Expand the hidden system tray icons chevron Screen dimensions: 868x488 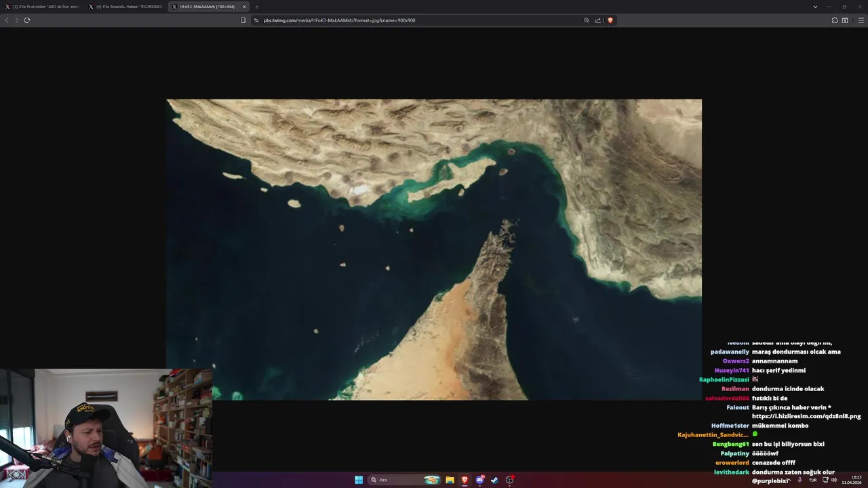pos(788,480)
